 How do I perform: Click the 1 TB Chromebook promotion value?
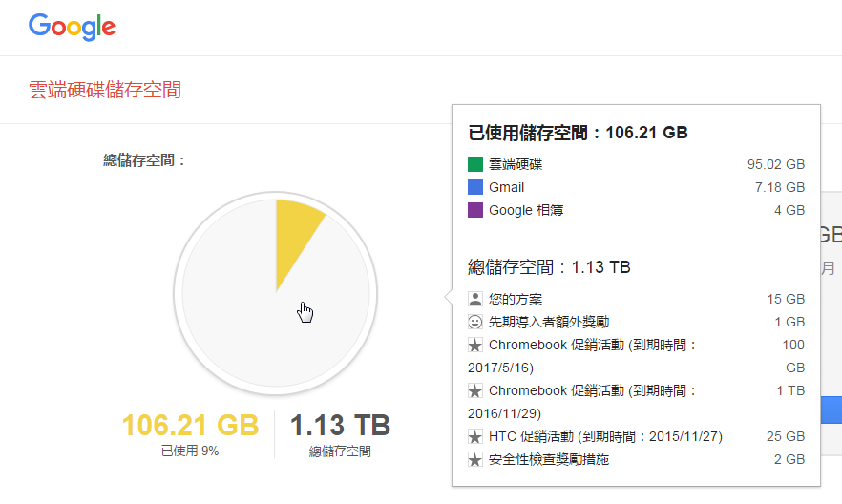(790, 390)
